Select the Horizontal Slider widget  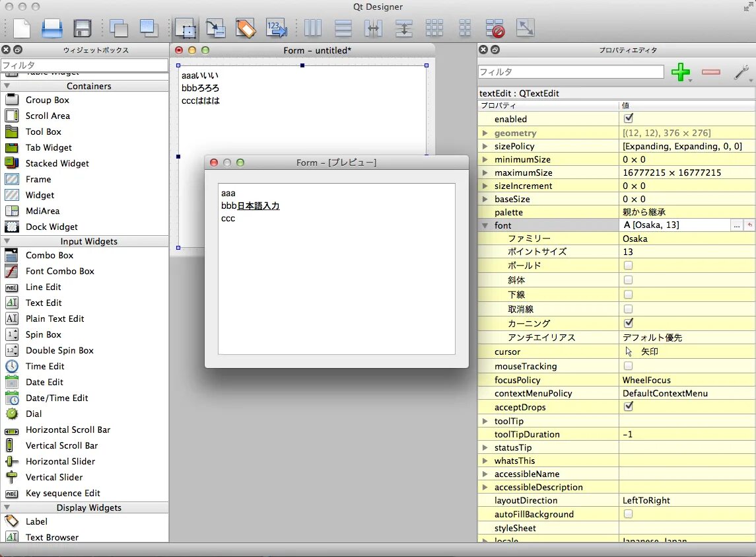pyautogui.click(x=60, y=461)
